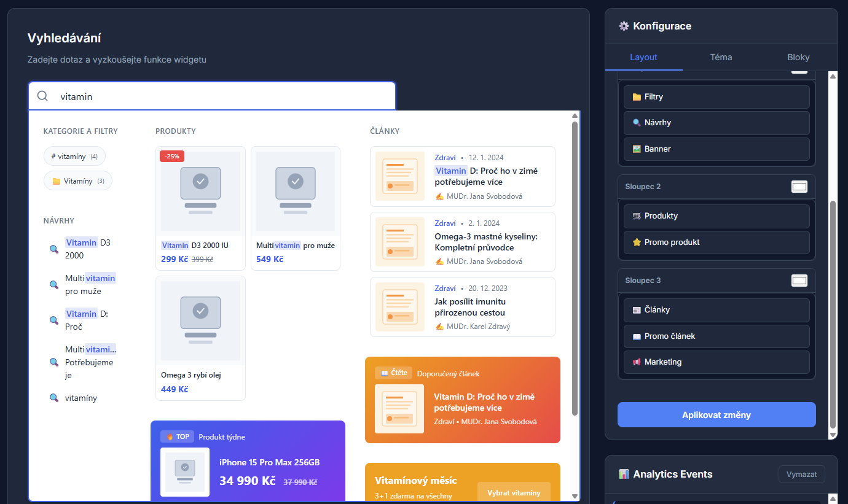Switch to the Téma tab
Image resolution: width=848 pixels, height=504 pixels.
pyautogui.click(x=721, y=57)
